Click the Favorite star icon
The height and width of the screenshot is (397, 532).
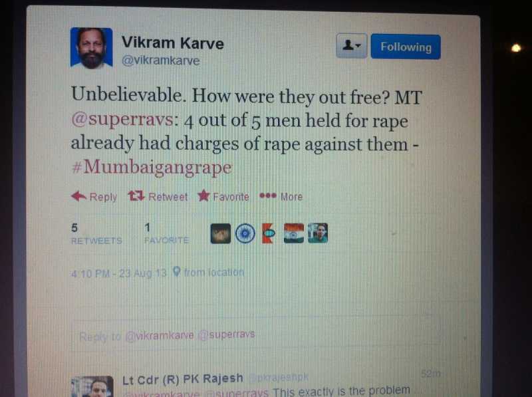coord(203,196)
